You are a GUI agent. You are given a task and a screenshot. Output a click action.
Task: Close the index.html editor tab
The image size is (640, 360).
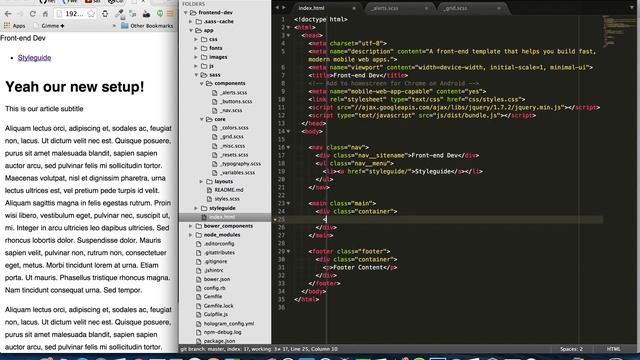(x=353, y=8)
